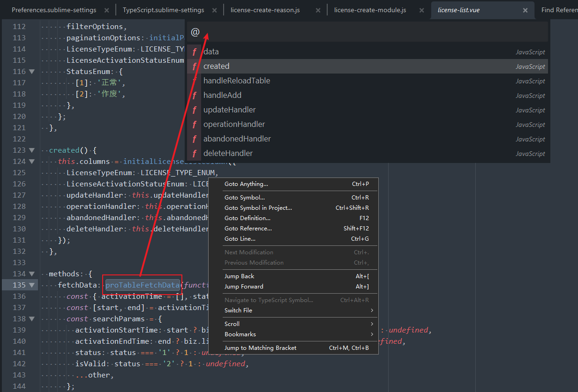Collapse the methods block on line 134
The image size is (578, 392).
[x=32, y=274]
